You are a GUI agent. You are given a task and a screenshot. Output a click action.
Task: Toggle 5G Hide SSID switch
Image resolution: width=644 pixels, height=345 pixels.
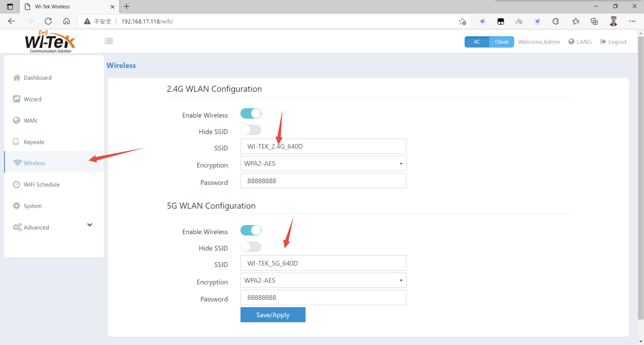(251, 247)
